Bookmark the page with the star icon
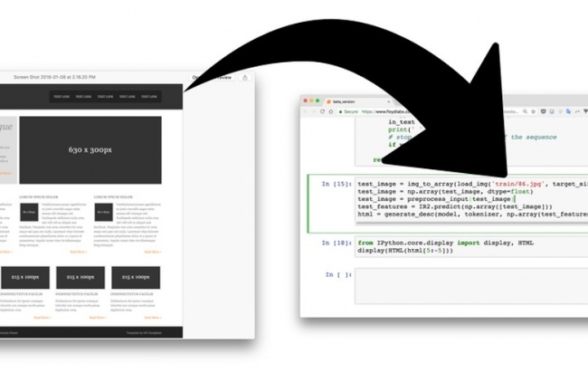This screenshot has height=392, width=588. point(533,111)
